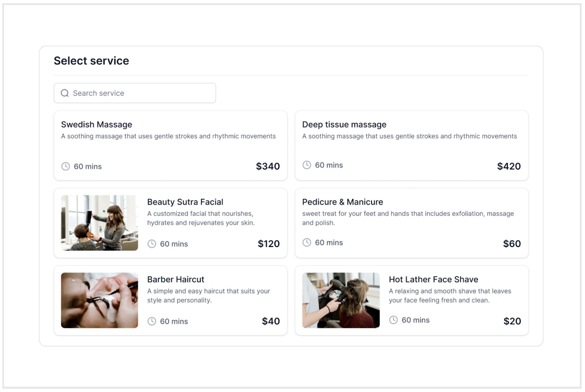Select the Barber Haircut service

[170, 300]
